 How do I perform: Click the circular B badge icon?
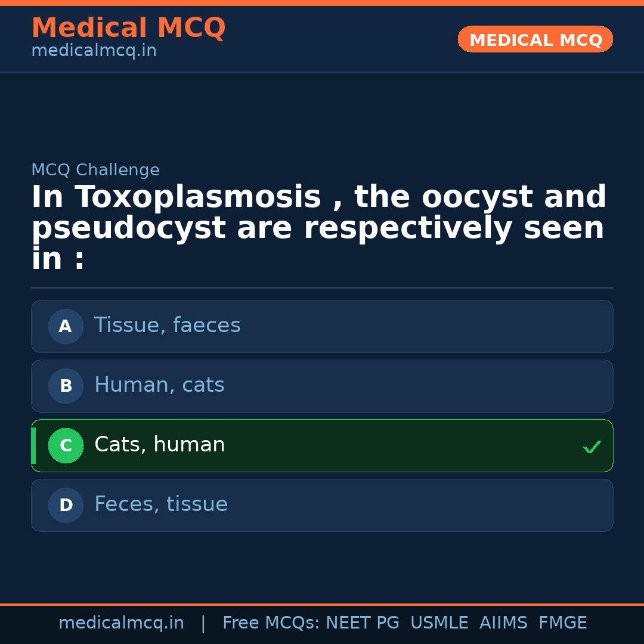pos(66,386)
